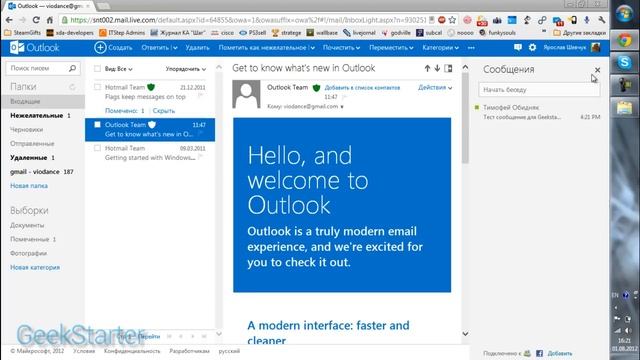Close the Сообщения panel
640x360 pixels.
pos(597,70)
